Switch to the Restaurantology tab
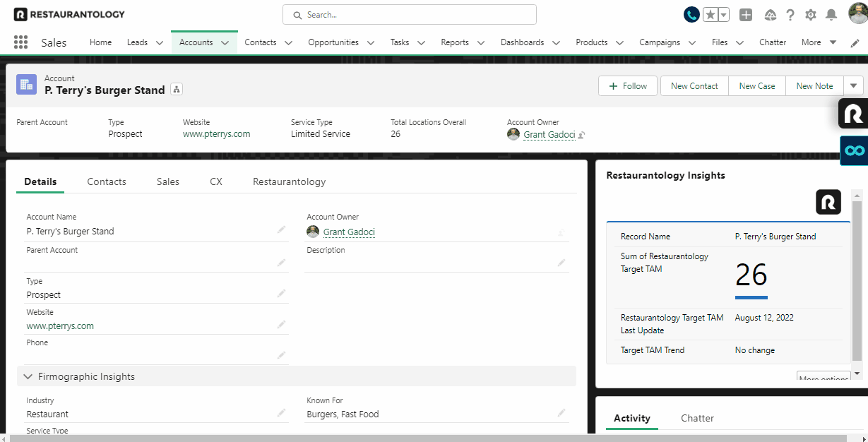The image size is (868, 442). tap(290, 181)
